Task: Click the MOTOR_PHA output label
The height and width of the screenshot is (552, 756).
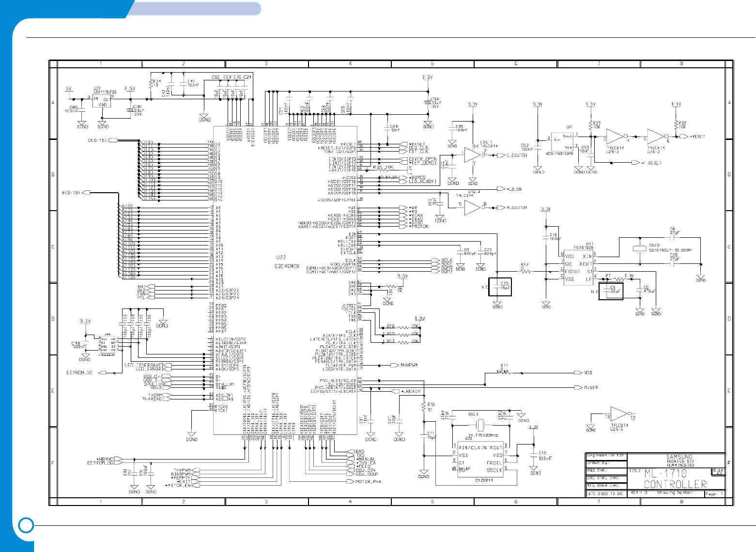Action: [369, 481]
